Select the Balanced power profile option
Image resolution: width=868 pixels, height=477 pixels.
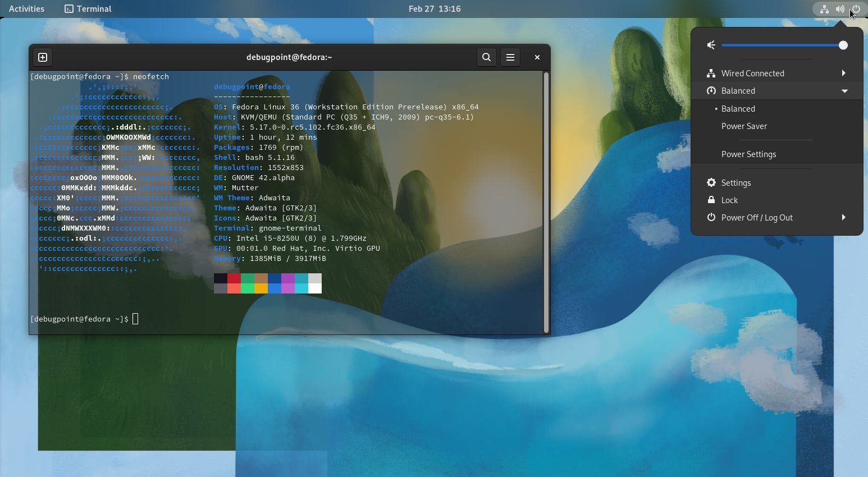(x=738, y=108)
